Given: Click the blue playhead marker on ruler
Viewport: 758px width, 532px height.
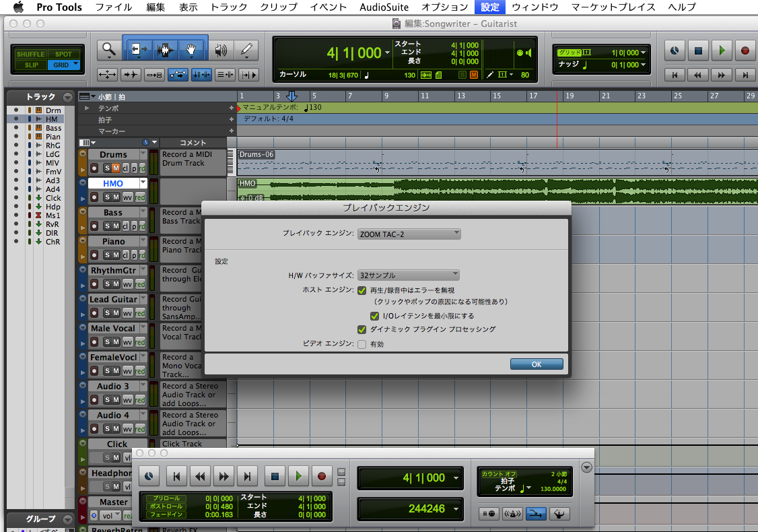Looking at the screenshot, I should coord(292,96).
